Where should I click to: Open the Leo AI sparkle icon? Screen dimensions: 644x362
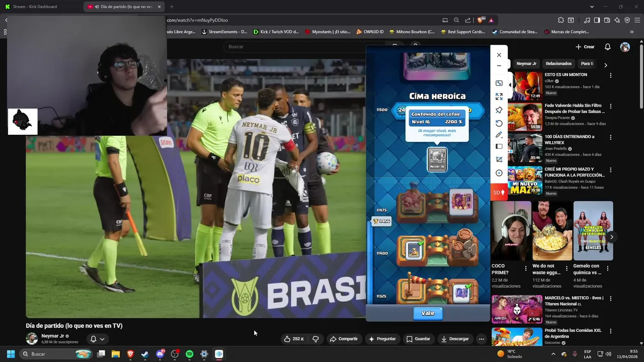click(x=617, y=20)
